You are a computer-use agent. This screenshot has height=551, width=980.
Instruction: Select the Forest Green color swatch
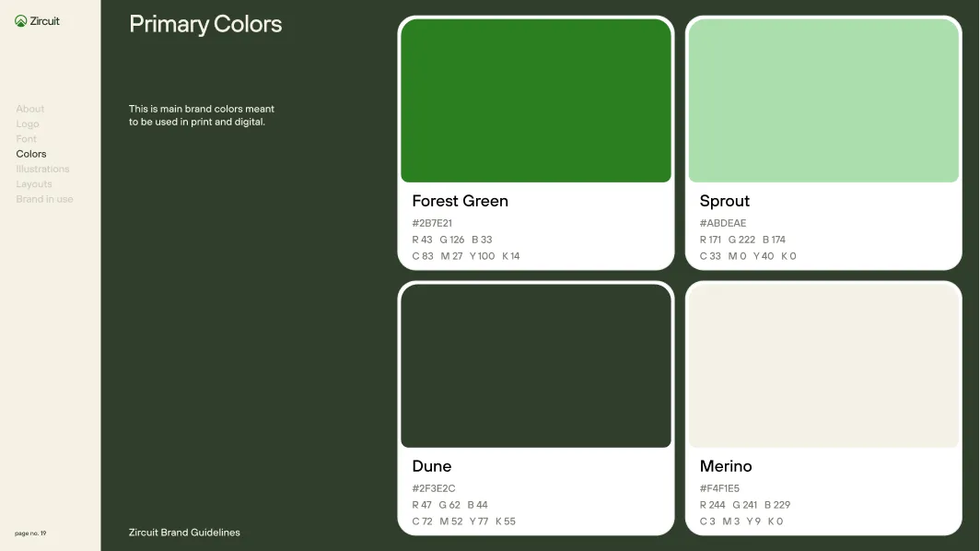535,100
